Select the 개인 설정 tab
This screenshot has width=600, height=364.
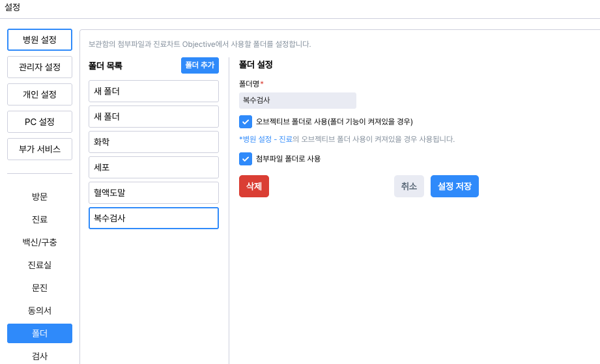40,94
